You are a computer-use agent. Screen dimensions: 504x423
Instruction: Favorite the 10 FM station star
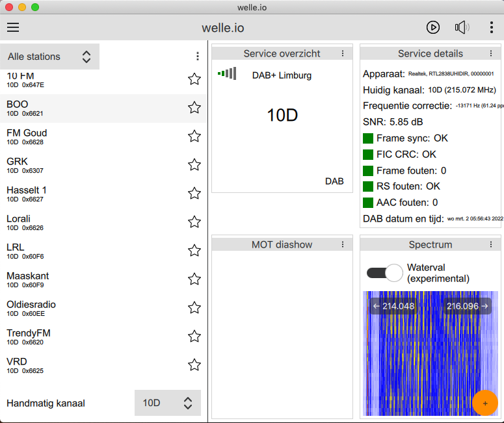(x=194, y=79)
